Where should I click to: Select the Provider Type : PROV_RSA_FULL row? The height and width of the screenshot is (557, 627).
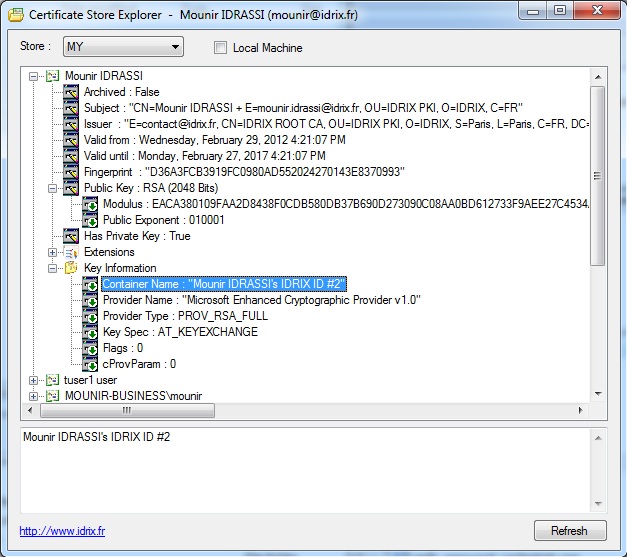tap(186, 316)
